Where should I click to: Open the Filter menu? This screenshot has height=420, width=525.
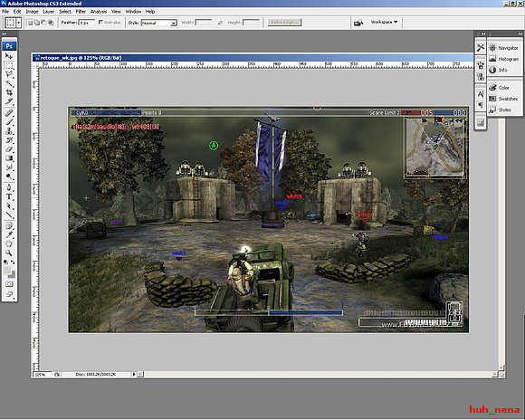pos(81,12)
